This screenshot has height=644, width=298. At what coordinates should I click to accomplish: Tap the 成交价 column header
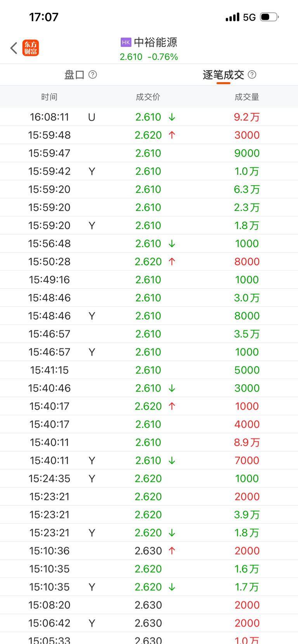pyautogui.click(x=148, y=97)
